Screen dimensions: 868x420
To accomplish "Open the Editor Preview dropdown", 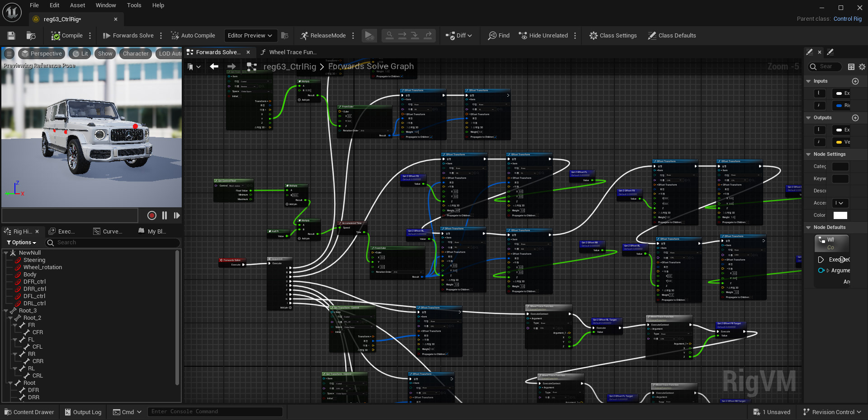I will coord(250,36).
